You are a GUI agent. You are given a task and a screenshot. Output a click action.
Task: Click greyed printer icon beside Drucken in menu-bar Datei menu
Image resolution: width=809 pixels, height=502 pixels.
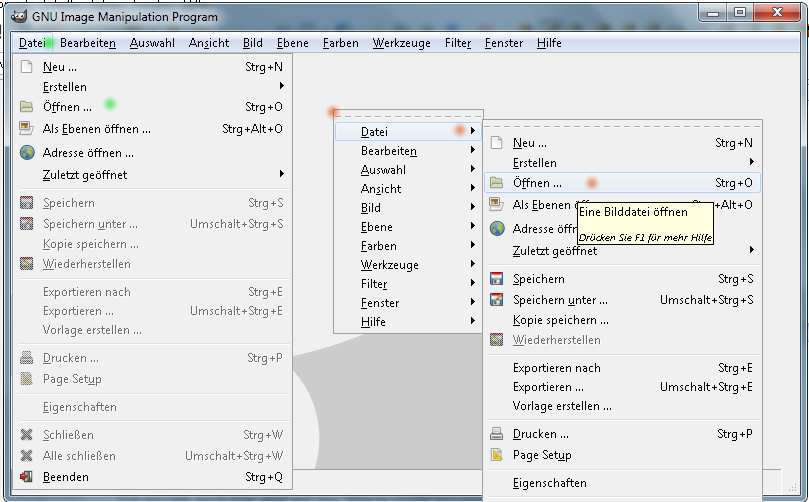pyautogui.click(x=27, y=358)
